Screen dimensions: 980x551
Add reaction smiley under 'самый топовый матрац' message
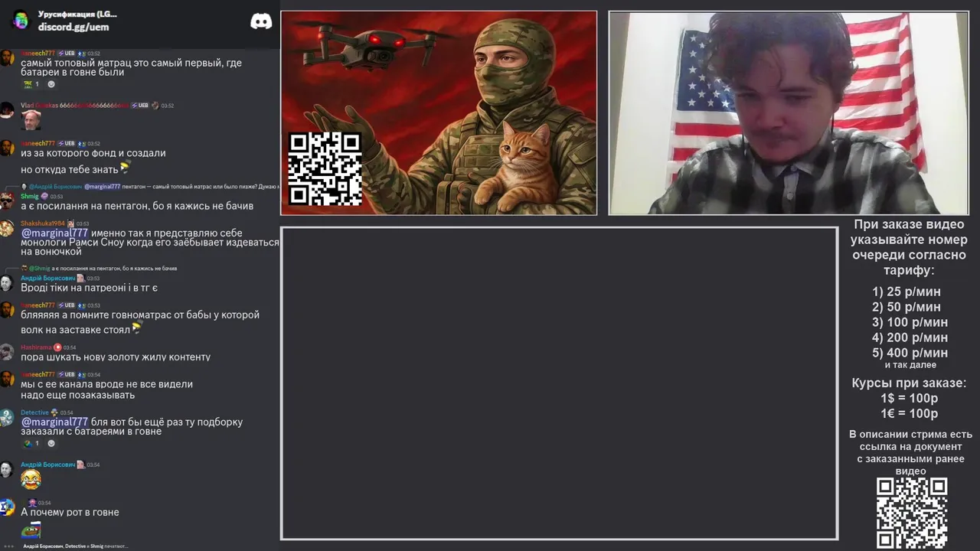coord(51,84)
